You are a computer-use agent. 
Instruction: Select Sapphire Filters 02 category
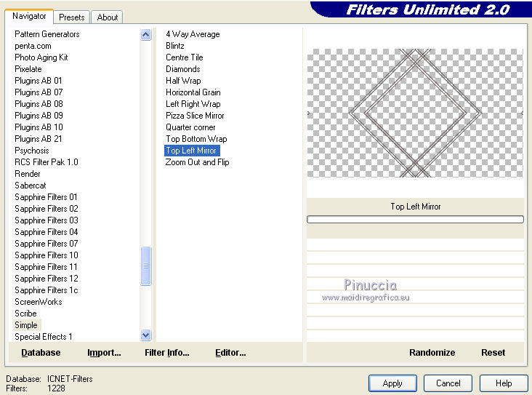[46, 209]
